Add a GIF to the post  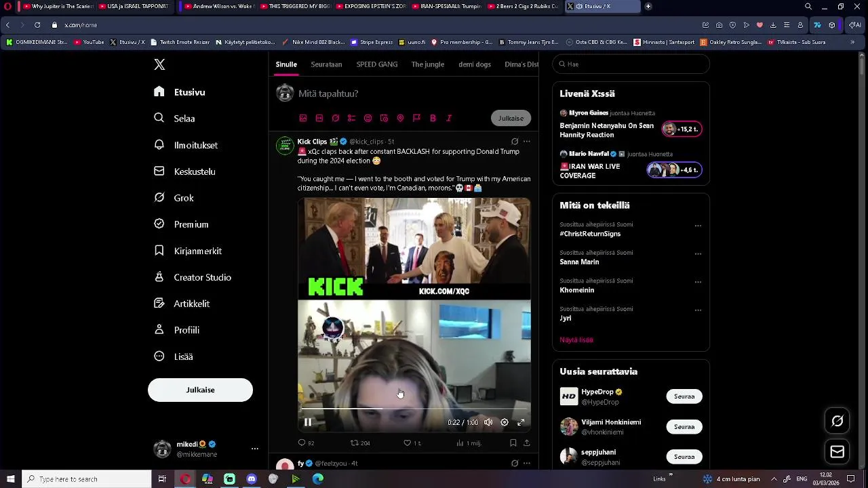[319, 118]
